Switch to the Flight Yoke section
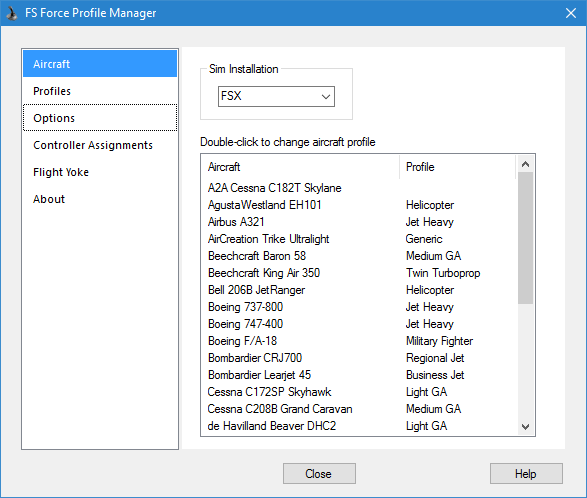 click(100, 172)
